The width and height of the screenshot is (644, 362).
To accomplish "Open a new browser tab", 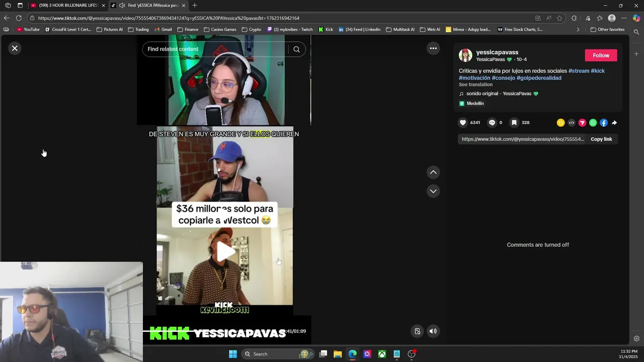I will coord(195,6).
